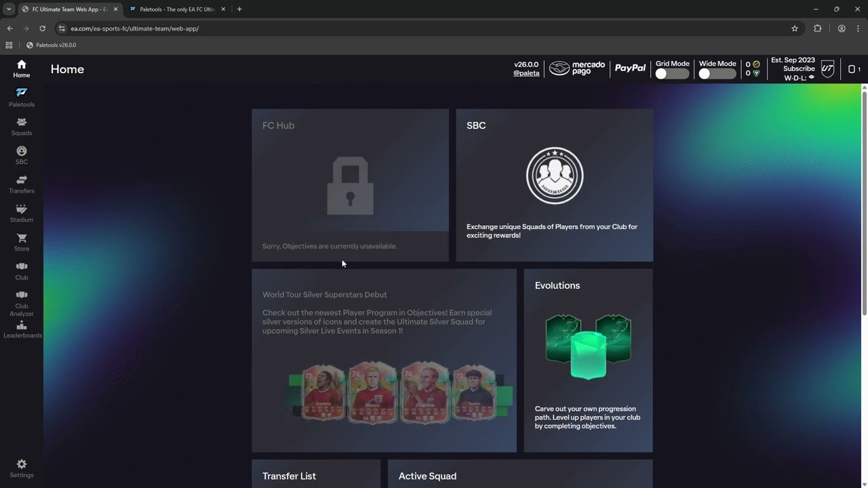Open World Tour Silver Superstars Debut tile
Image resolution: width=868 pixels, height=488 pixels.
384,361
